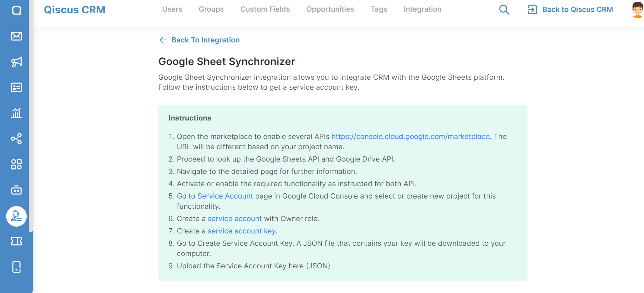Click the exit arrow icon beside Back to Qiscus CRM
644x293 pixels.
pos(532,10)
